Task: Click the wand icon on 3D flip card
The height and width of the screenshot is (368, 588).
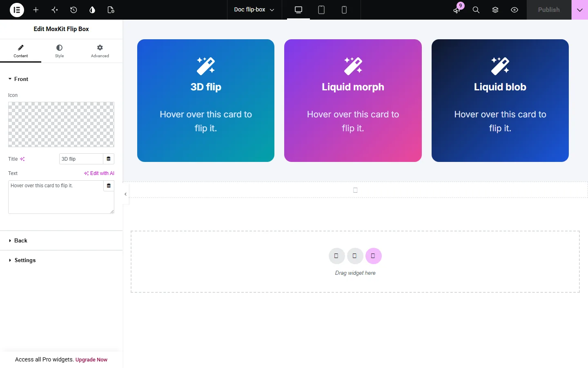Action: (206, 66)
